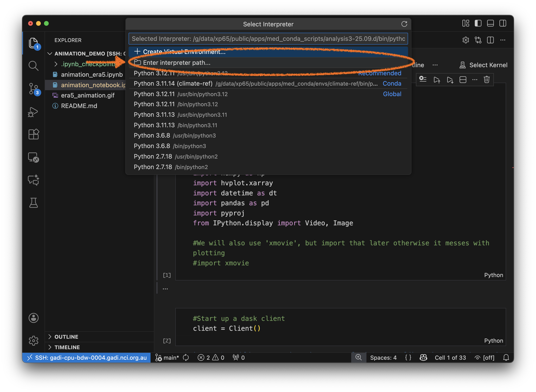
Task: Delete the cell with the trash icon
Action: 487,79
